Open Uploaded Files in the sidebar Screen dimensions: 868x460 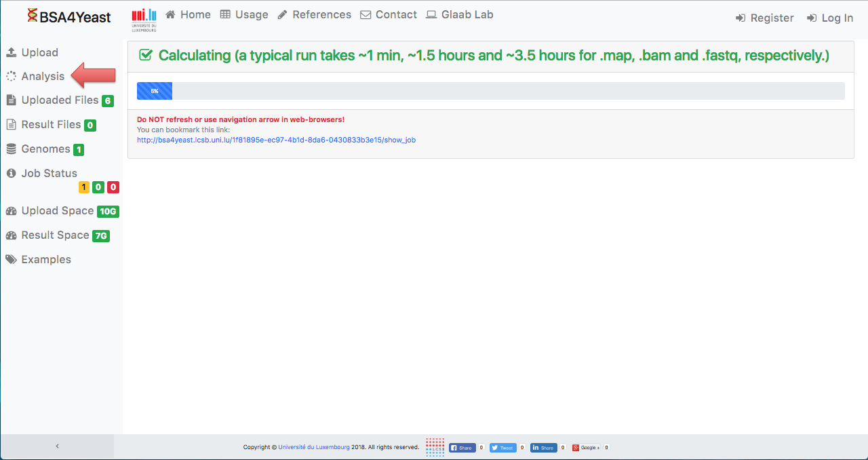click(x=60, y=100)
